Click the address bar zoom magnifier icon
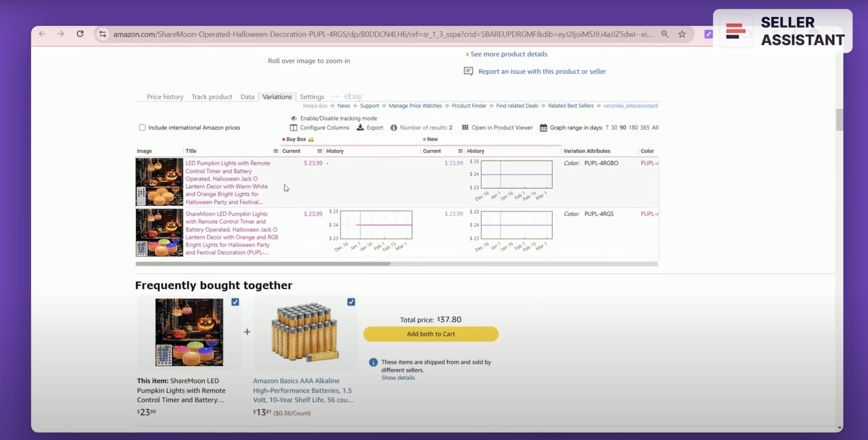 665,34
